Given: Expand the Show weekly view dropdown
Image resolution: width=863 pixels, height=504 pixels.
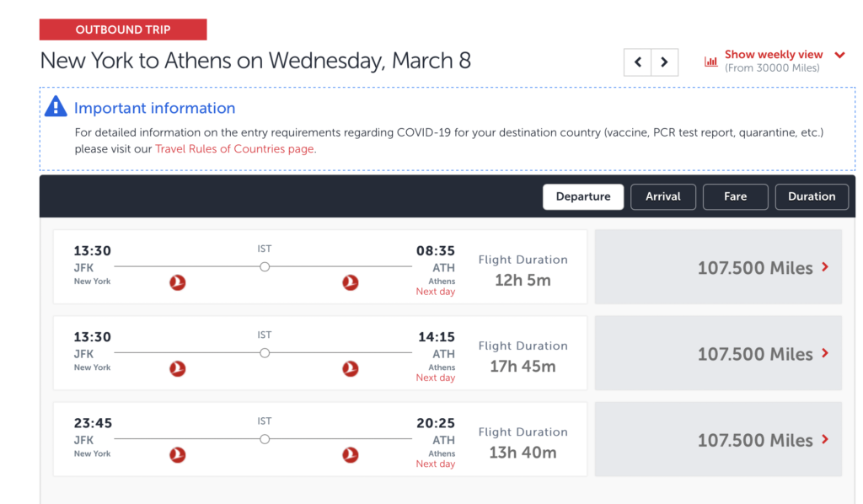Looking at the screenshot, I should pyautogui.click(x=840, y=54).
